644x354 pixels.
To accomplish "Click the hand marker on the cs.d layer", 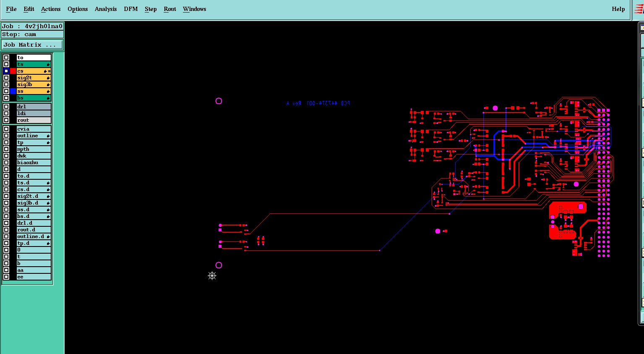I will coord(48,189).
